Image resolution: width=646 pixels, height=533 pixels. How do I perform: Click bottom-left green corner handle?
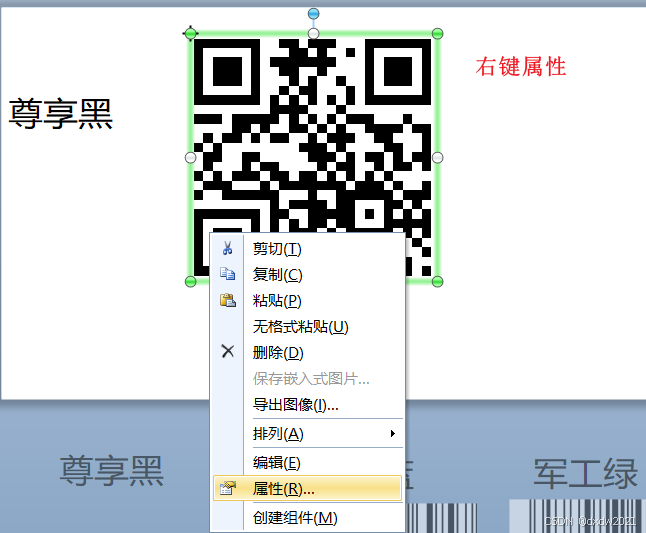[x=190, y=282]
